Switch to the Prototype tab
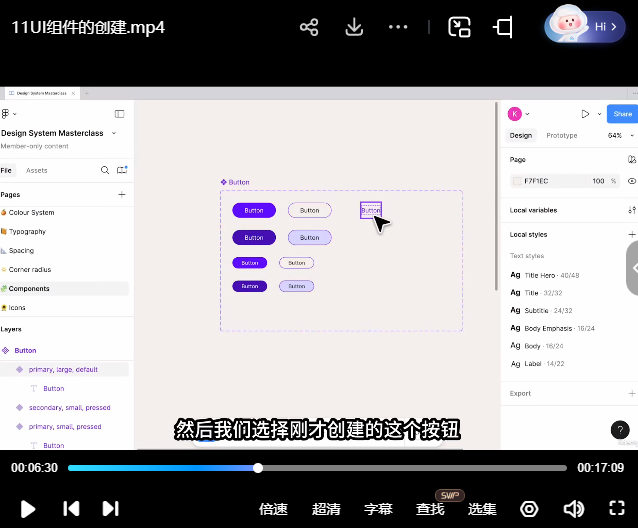The image size is (638, 528). [561, 135]
